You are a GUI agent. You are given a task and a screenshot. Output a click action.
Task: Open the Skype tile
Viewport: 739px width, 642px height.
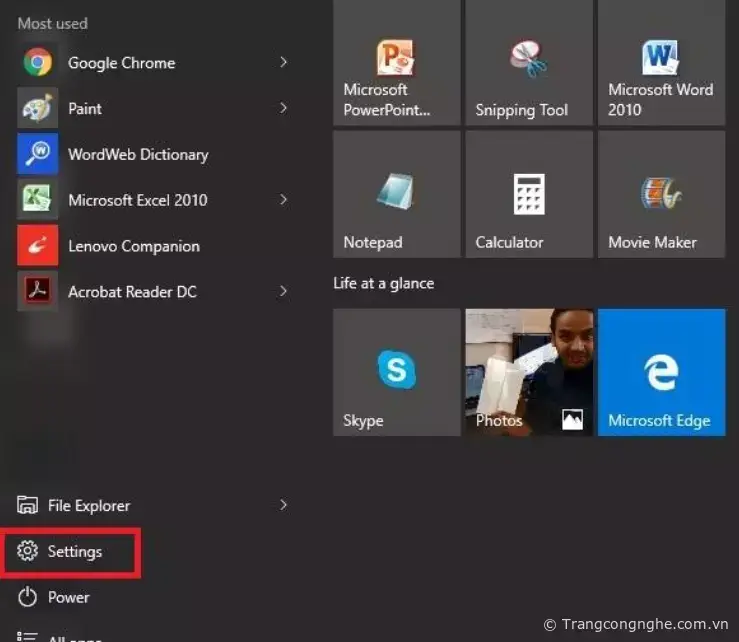pos(396,372)
